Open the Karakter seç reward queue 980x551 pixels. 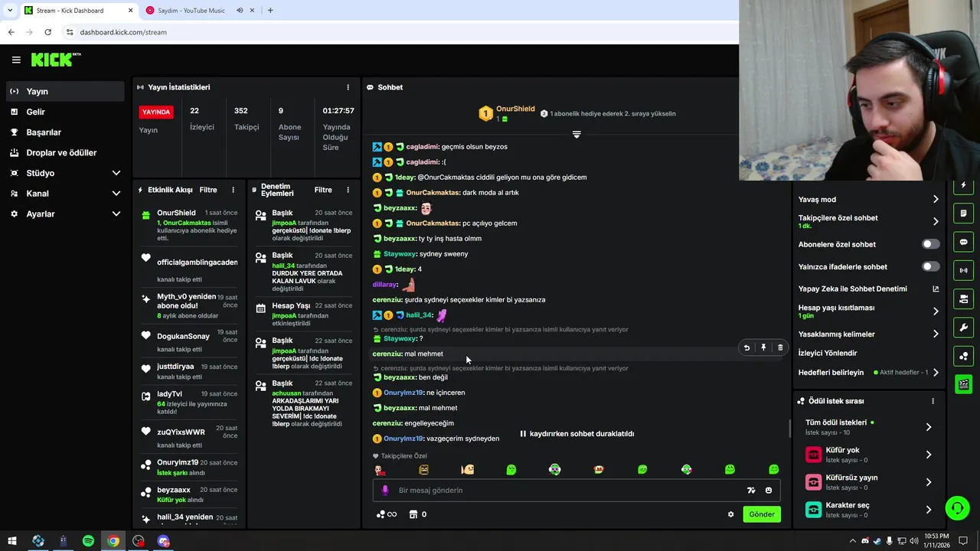click(x=868, y=510)
